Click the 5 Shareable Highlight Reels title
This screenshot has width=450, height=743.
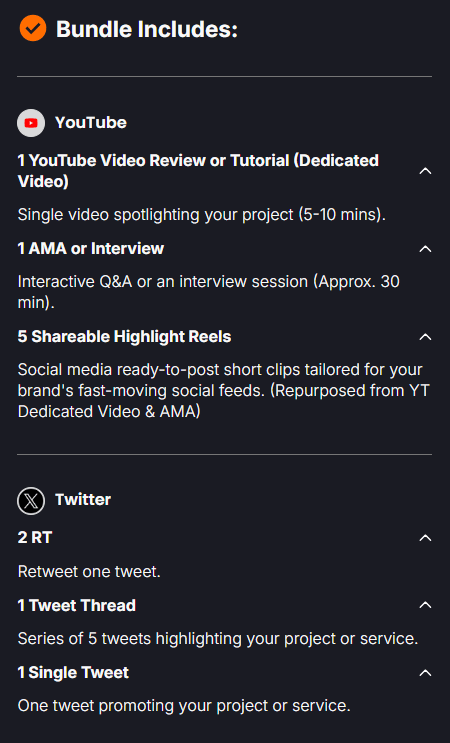(x=125, y=336)
